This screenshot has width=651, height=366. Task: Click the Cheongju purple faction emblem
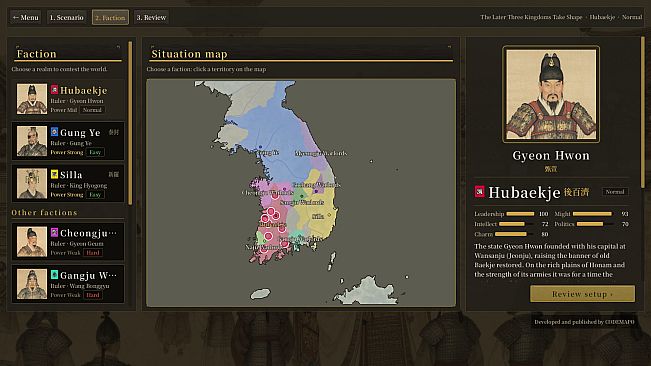54,232
